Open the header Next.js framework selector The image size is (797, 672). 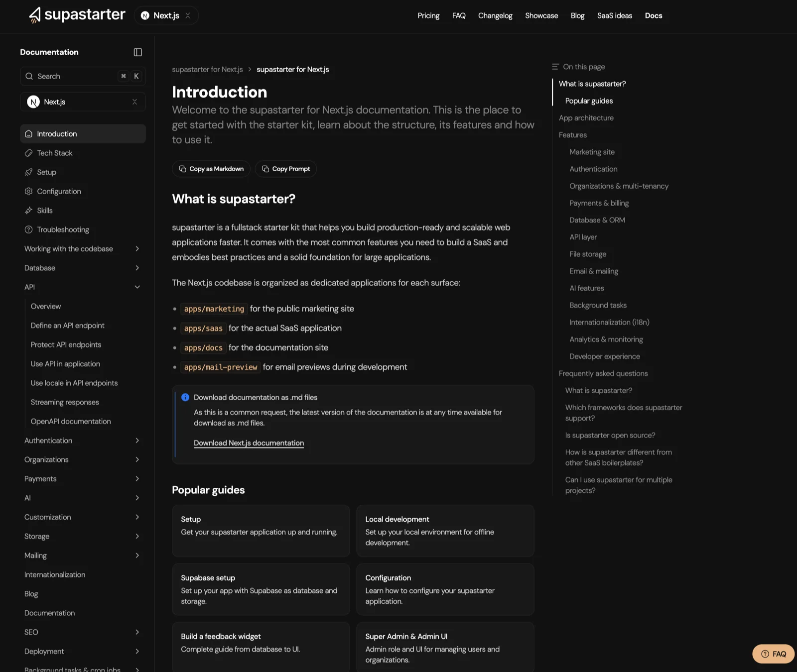pyautogui.click(x=166, y=15)
